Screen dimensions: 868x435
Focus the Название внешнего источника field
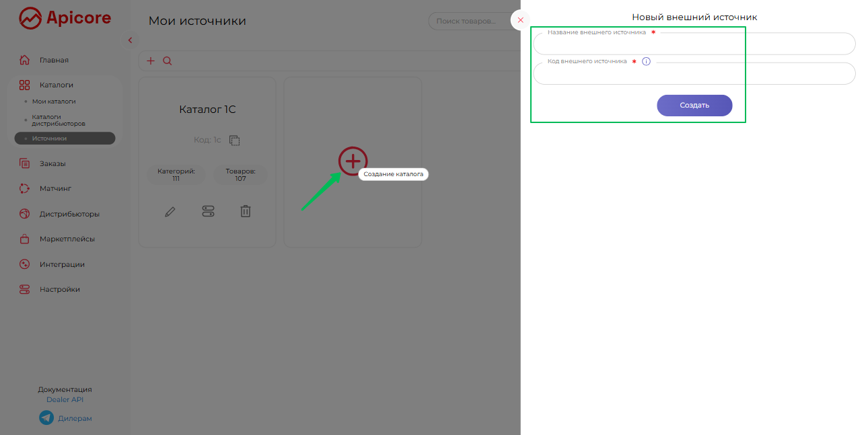point(694,45)
